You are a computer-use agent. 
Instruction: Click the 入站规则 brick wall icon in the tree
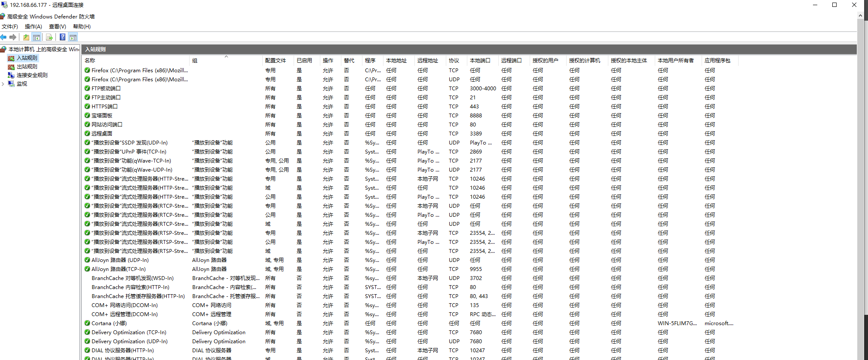click(11, 58)
